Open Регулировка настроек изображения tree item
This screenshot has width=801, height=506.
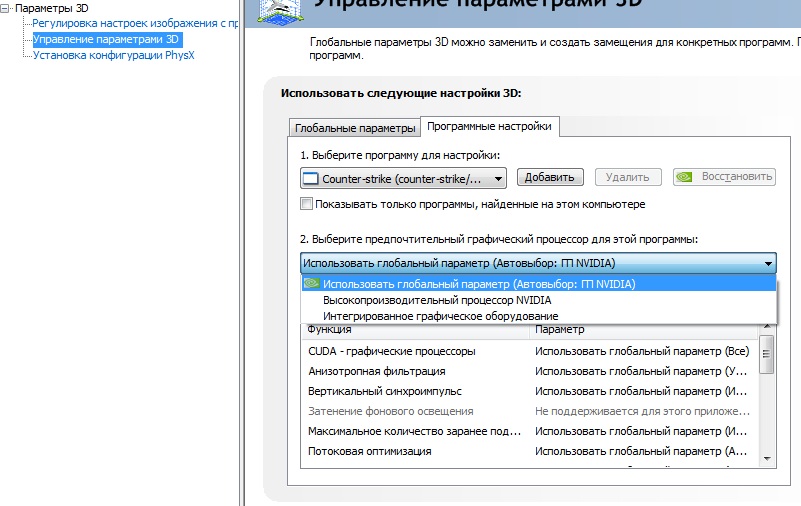[x=135, y=23]
